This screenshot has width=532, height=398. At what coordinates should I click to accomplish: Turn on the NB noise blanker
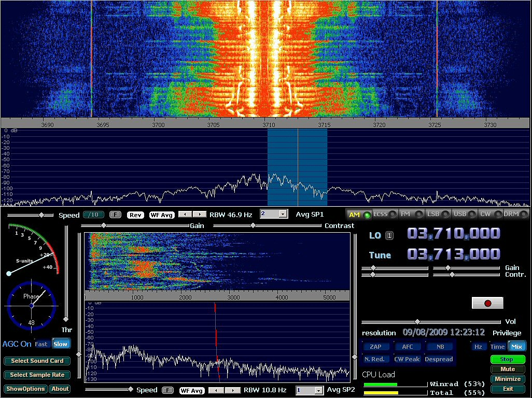[440, 347]
